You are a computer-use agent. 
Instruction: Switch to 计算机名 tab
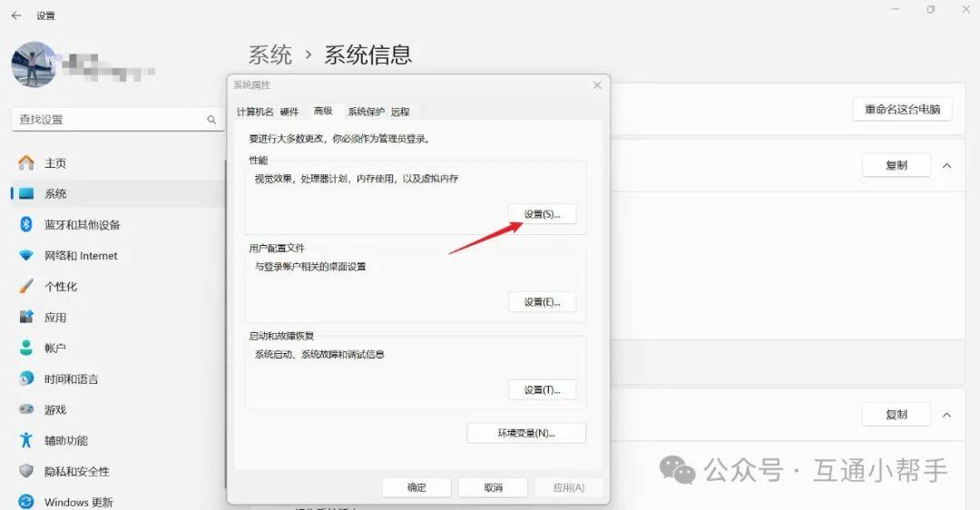[255, 112]
